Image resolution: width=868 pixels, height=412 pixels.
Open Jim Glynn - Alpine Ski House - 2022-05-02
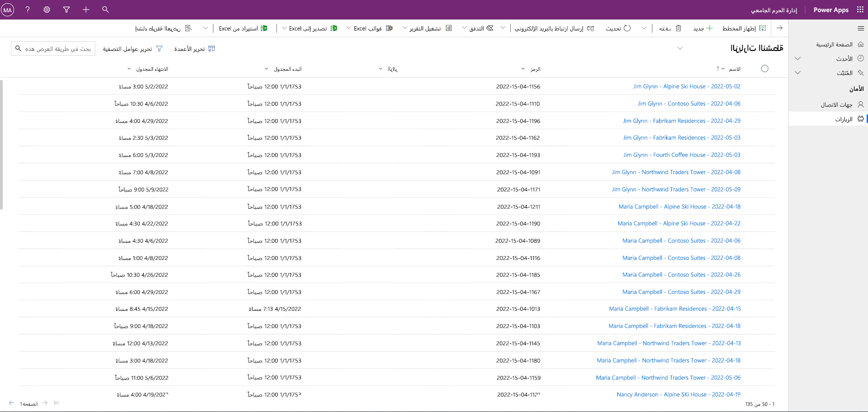pyautogui.click(x=686, y=86)
